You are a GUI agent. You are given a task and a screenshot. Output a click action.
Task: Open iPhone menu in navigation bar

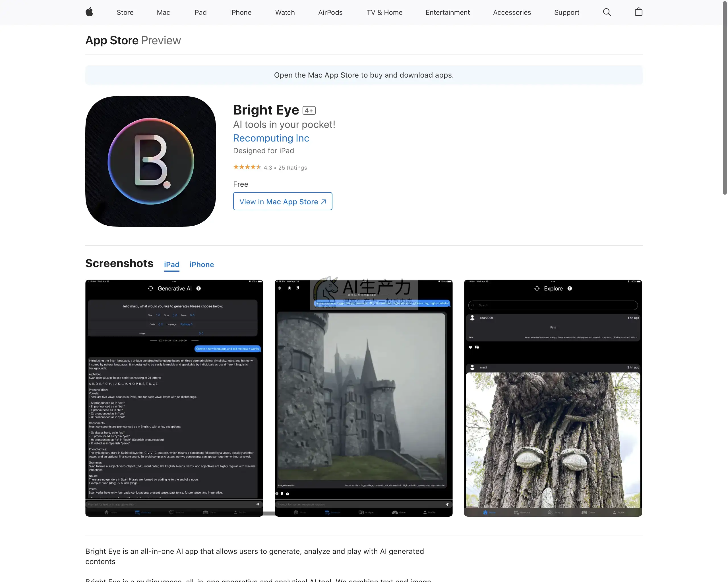[241, 13]
